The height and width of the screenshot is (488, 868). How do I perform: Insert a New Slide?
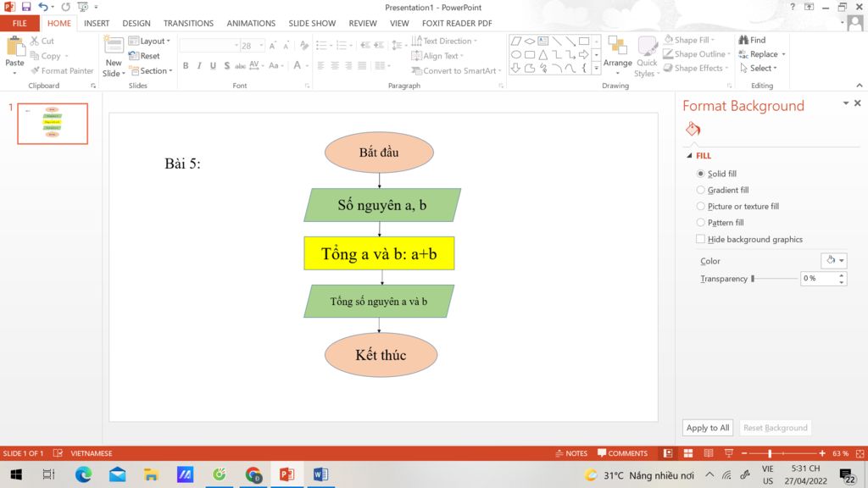(x=114, y=56)
